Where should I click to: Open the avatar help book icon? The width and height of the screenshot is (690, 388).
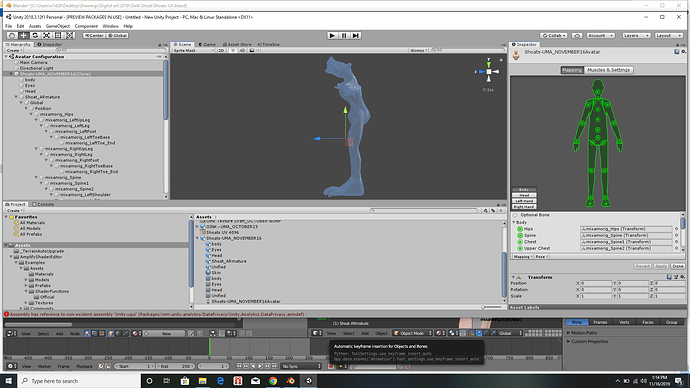[x=677, y=52]
